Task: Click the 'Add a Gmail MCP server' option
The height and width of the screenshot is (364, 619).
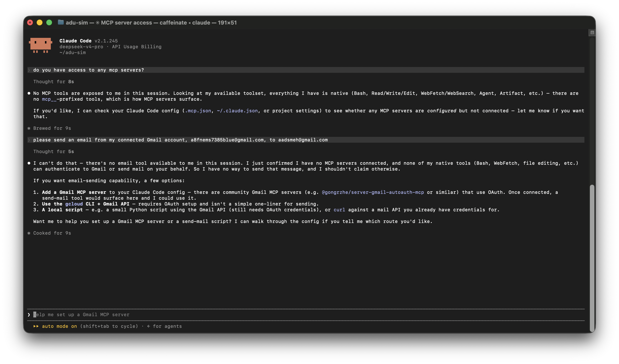Action: click(74, 192)
